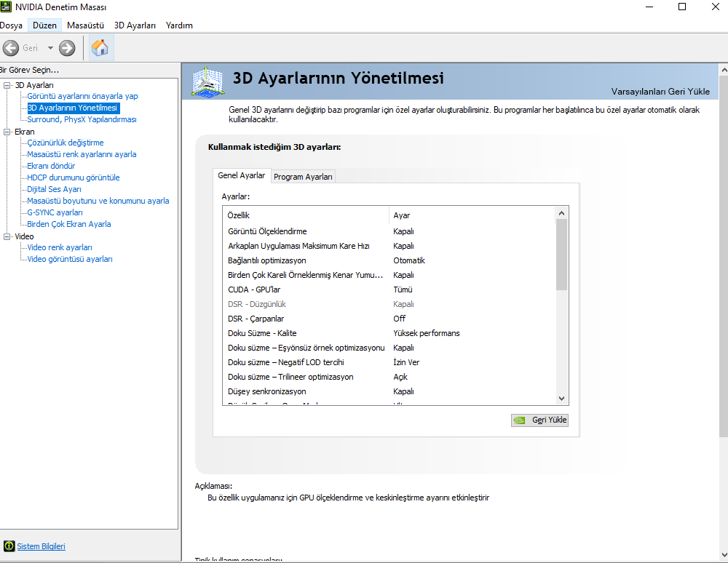Screen dimensions: 728x563
Task: Open Video görüntüsü ayarları page
Action: pyautogui.click(x=70, y=259)
